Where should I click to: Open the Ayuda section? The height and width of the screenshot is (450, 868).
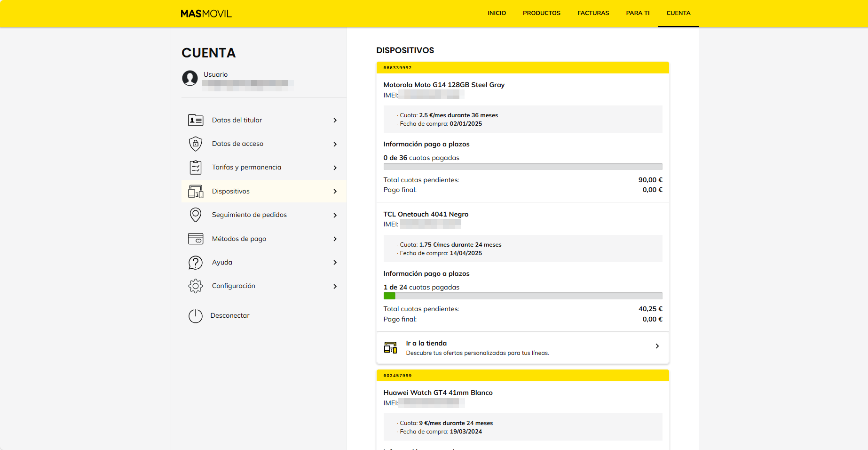click(264, 262)
